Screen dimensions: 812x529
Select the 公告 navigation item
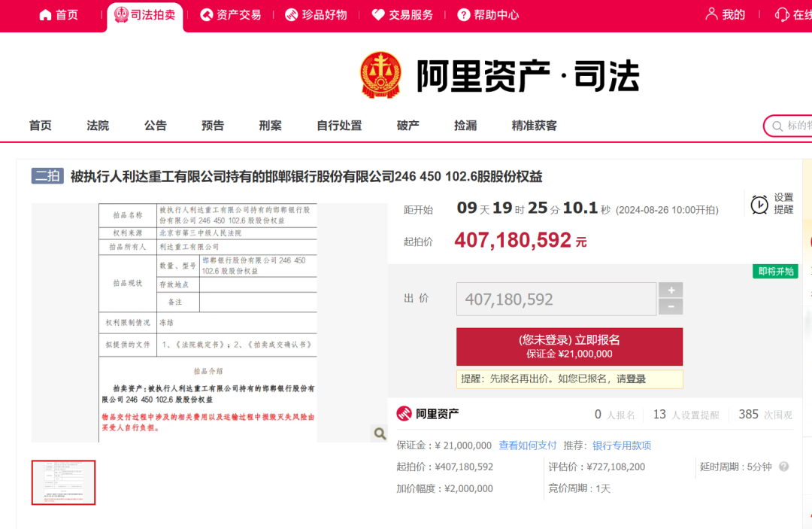(156, 126)
